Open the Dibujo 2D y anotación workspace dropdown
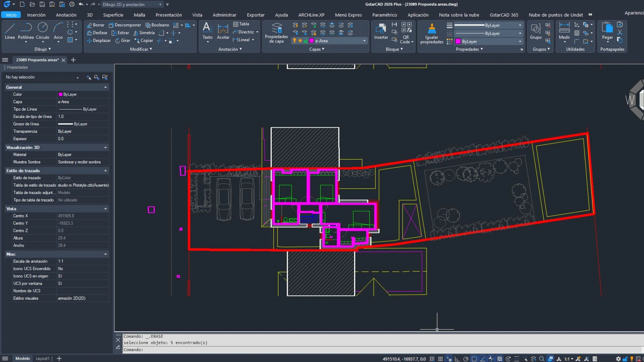The height and width of the screenshot is (362, 644). click(160, 4)
